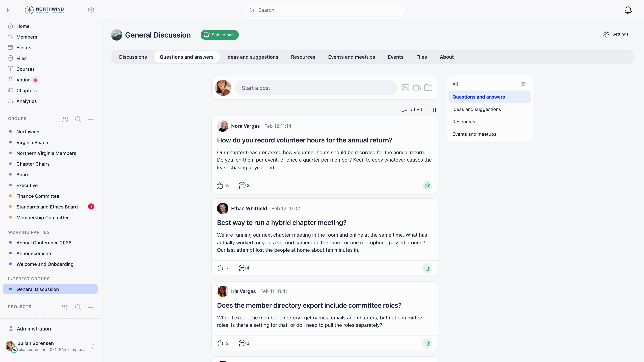Image resolution: width=644 pixels, height=362 pixels.
Task: Go to Home in sidebar
Action: coord(50,26)
